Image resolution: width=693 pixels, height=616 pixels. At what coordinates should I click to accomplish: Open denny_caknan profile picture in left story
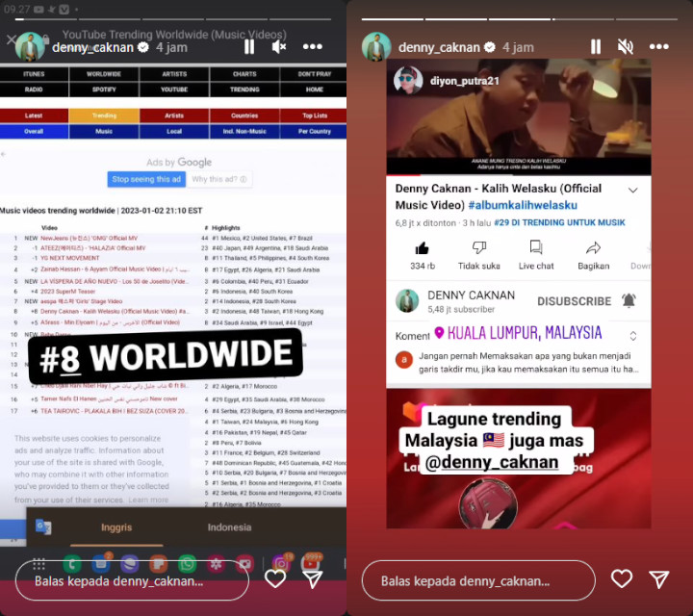[30, 46]
